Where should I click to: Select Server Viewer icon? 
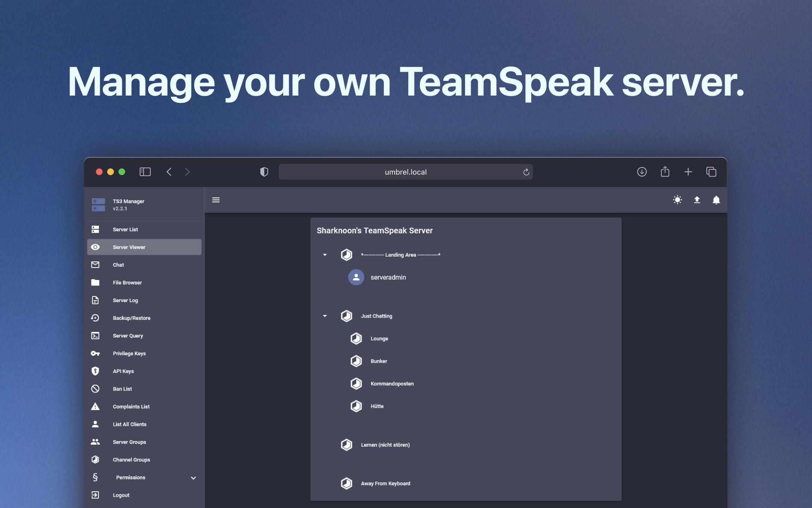95,246
